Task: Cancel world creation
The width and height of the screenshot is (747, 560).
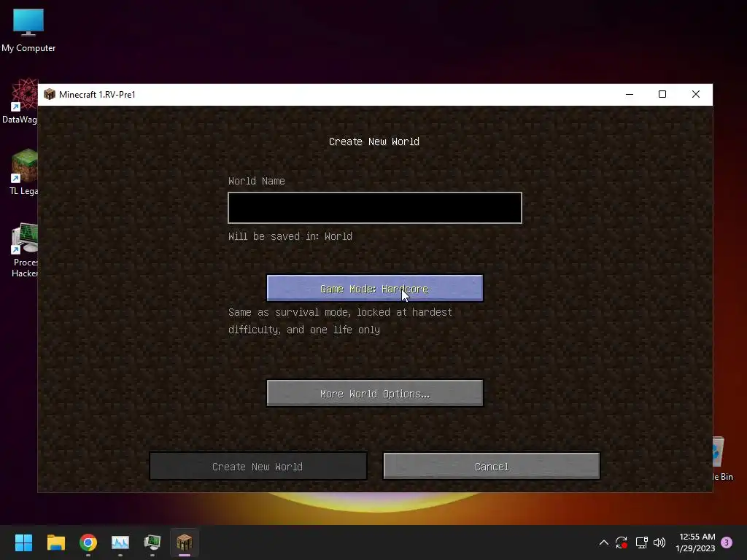Action: click(x=491, y=466)
